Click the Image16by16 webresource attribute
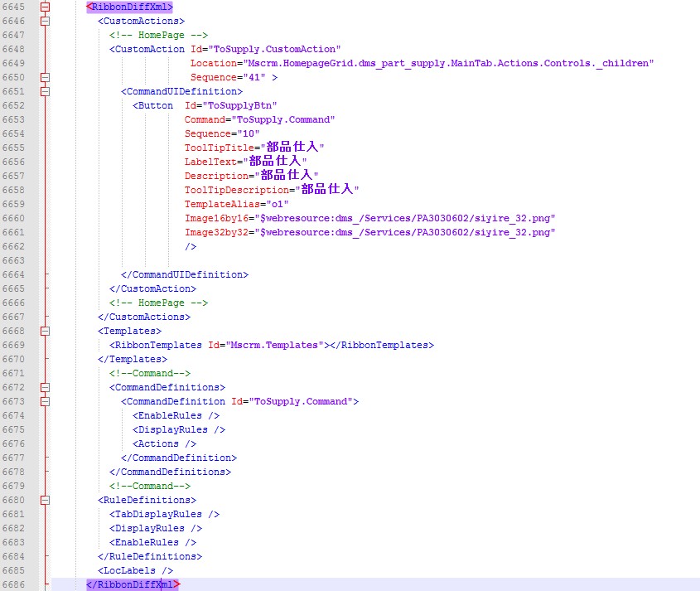This screenshot has height=591, width=700. 369,218
